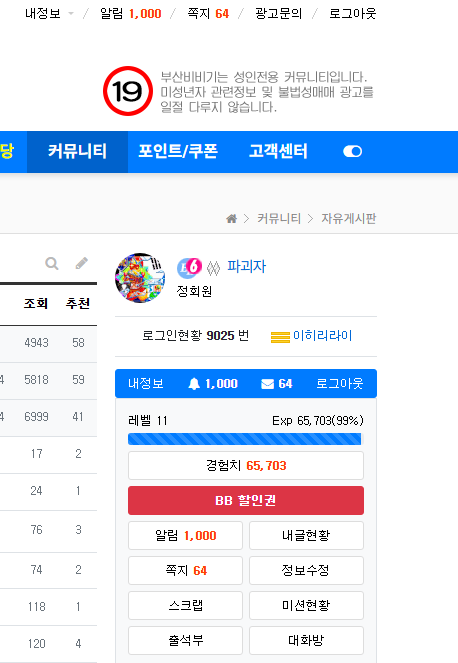
Task: Click the blue experience progress bar
Action: pyautogui.click(x=245, y=439)
